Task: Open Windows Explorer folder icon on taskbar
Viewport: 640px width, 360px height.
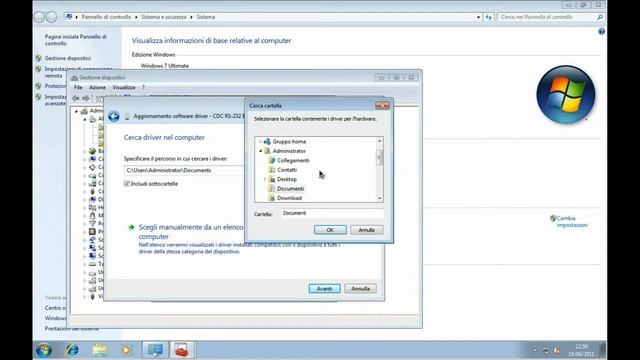Action: point(100,350)
